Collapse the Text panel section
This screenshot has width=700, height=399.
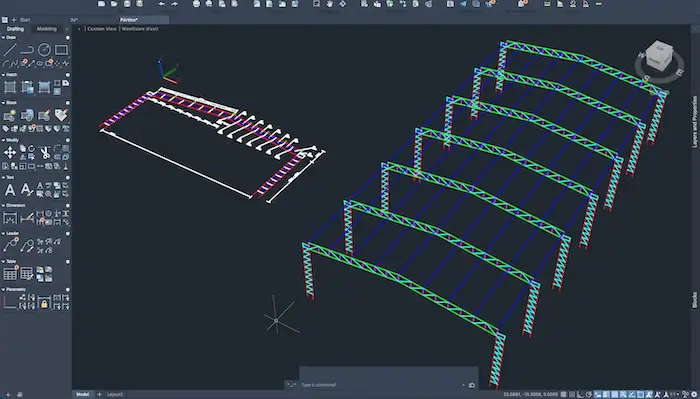pos(4,177)
